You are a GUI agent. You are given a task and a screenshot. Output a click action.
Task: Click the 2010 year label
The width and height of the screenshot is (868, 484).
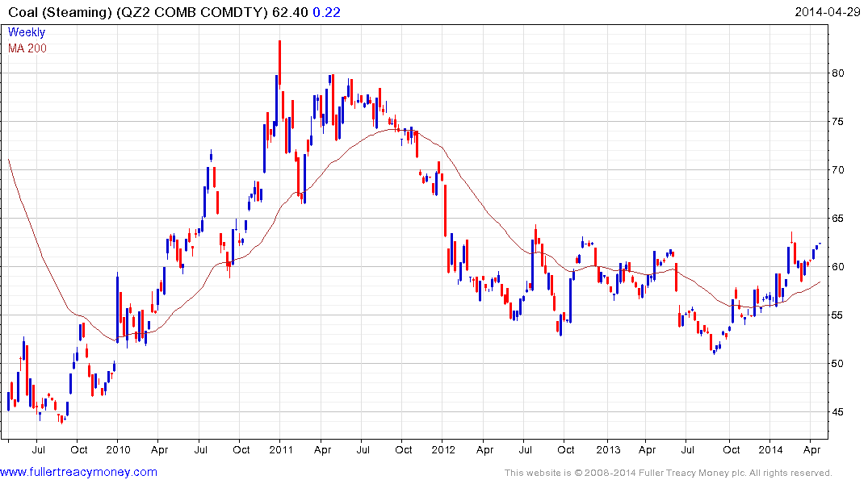[x=118, y=449]
